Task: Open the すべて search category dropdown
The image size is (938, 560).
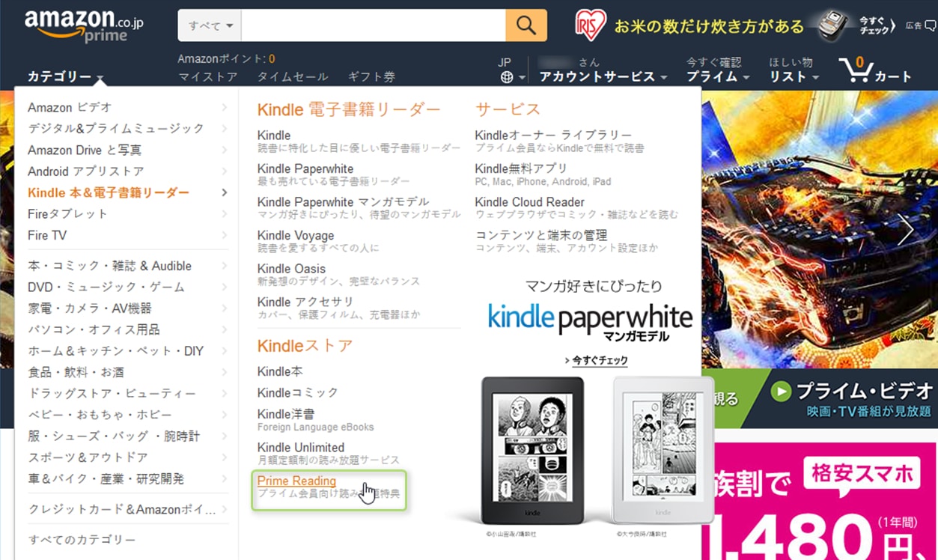Action: click(x=209, y=25)
